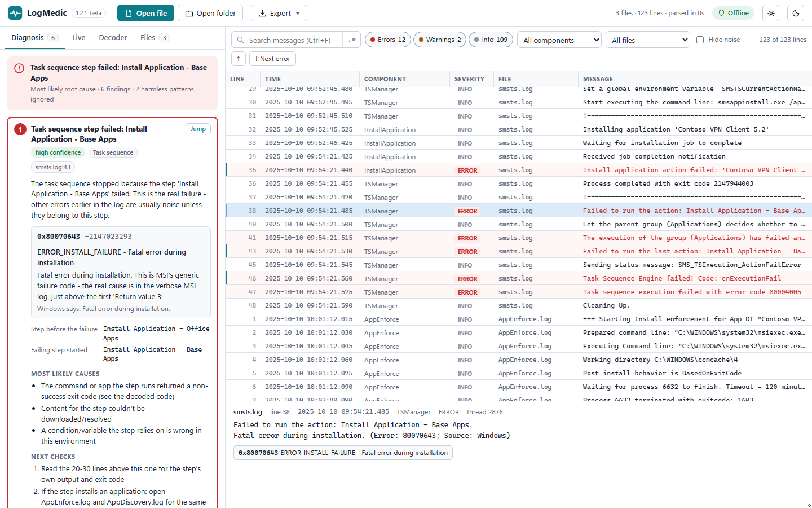Open the Export dropdown menu
812x508 pixels.
[279, 13]
